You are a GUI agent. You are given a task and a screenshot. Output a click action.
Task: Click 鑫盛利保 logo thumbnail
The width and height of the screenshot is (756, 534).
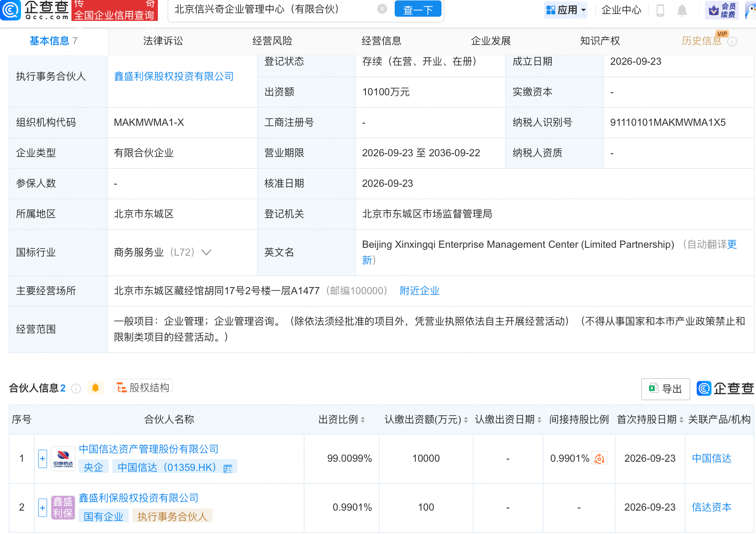point(63,508)
